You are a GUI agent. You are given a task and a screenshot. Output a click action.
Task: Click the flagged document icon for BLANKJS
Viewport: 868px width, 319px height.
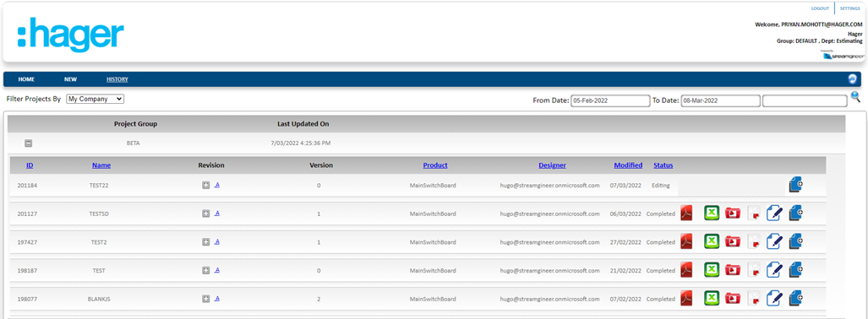coord(753,299)
